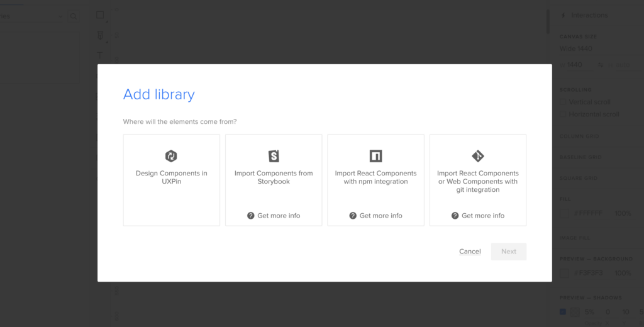Screen dimensions: 644x327
Task: Click the help icon under npm integration
Action: 353,216
